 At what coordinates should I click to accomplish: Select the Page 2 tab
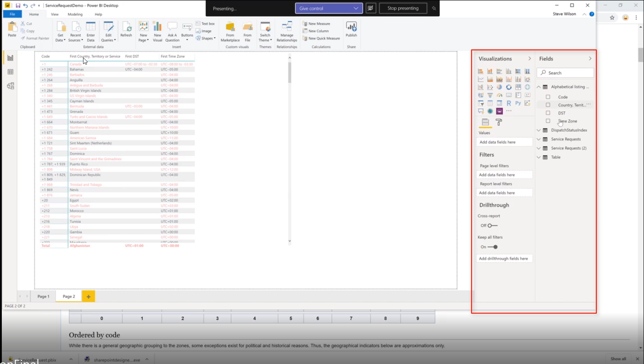(x=69, y=296)
